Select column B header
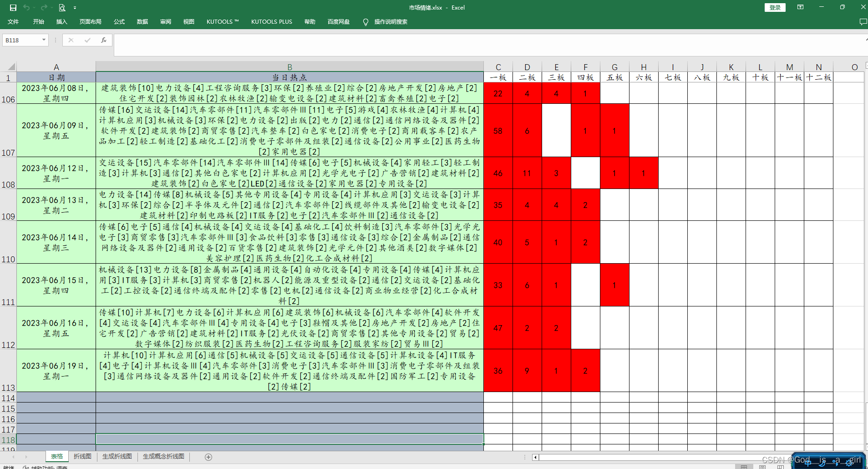 (289, 66)
